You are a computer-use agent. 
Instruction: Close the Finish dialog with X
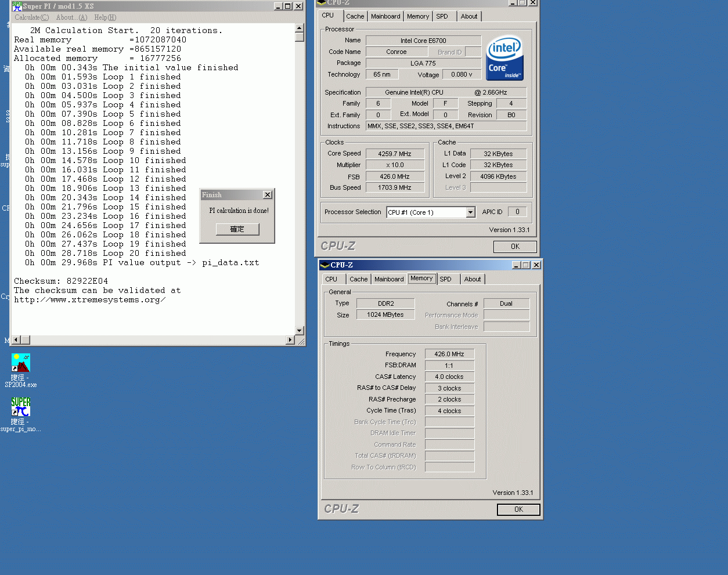click(267, 195)
